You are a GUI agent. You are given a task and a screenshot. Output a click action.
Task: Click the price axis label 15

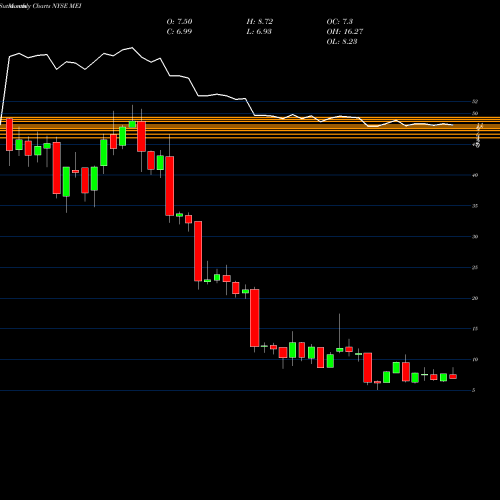click(475, 329)
